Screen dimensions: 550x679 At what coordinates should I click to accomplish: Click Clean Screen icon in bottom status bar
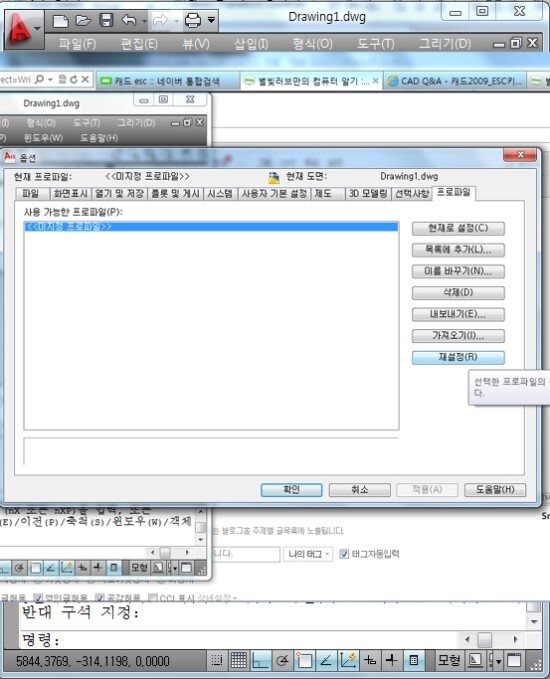coord(514,660)
